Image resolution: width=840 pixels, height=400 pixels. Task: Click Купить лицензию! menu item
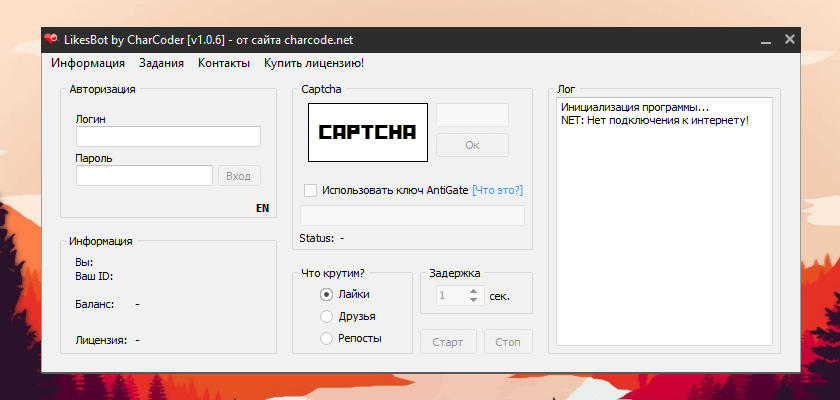[313, 63]
